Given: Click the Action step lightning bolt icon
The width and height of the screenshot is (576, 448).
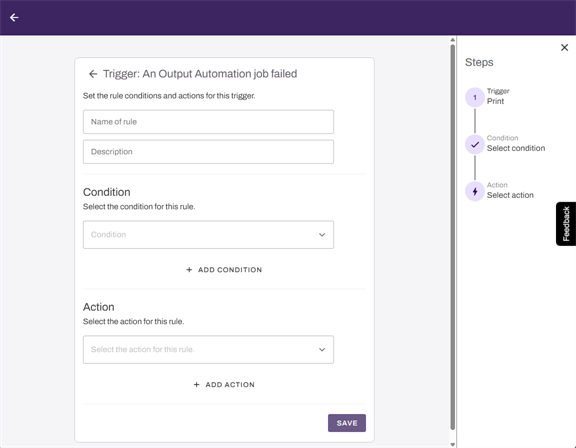Looking at the screenshot, I should click(475, 191).
